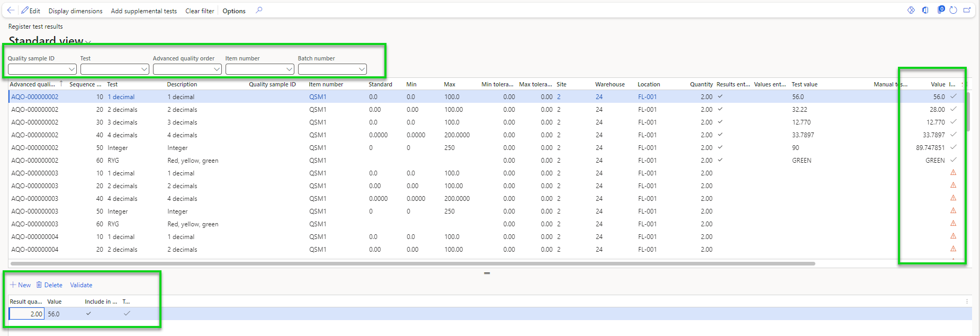Open the Options menu
The width and height of the screenshot is (980, 336).
coord(233,11)
